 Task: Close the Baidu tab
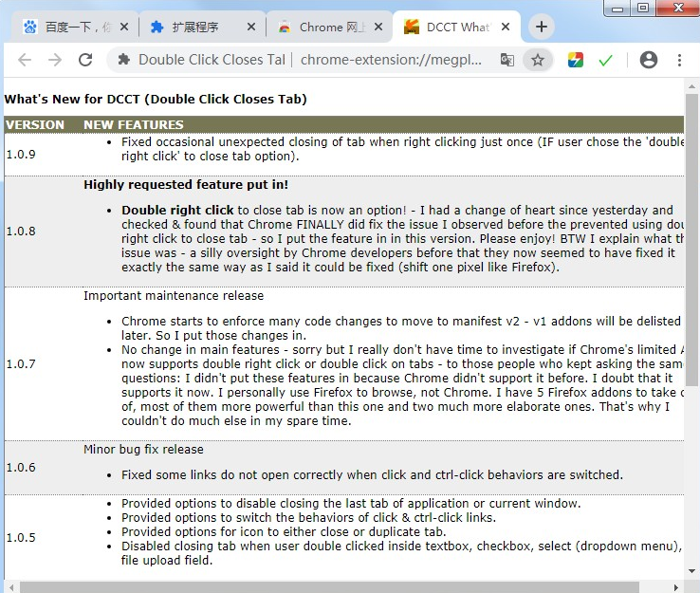coord(124,28)
